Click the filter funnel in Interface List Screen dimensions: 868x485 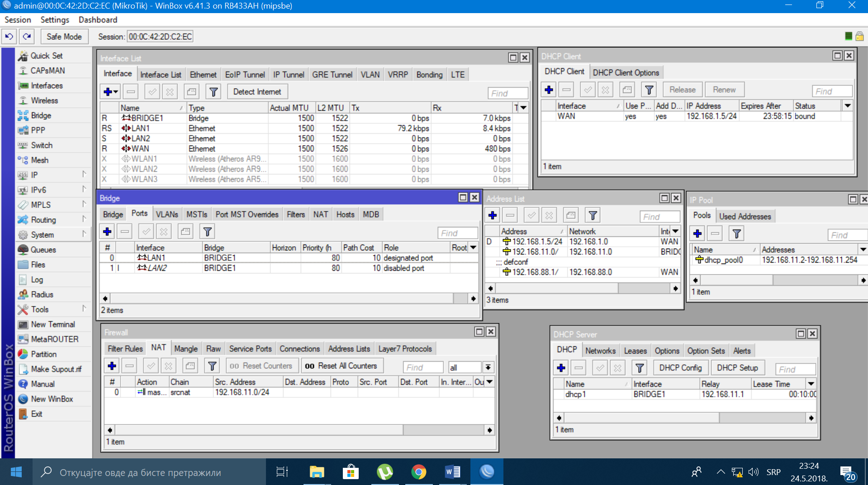213,92
